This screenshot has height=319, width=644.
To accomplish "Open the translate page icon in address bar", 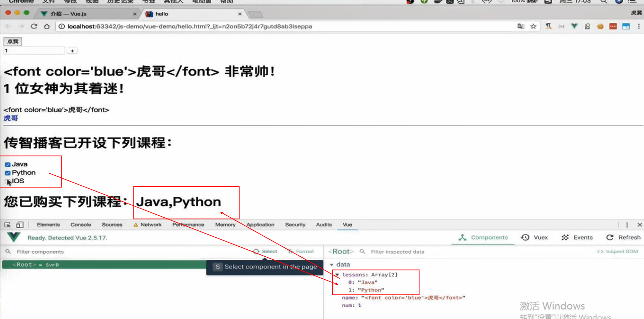I will [521, 26].
